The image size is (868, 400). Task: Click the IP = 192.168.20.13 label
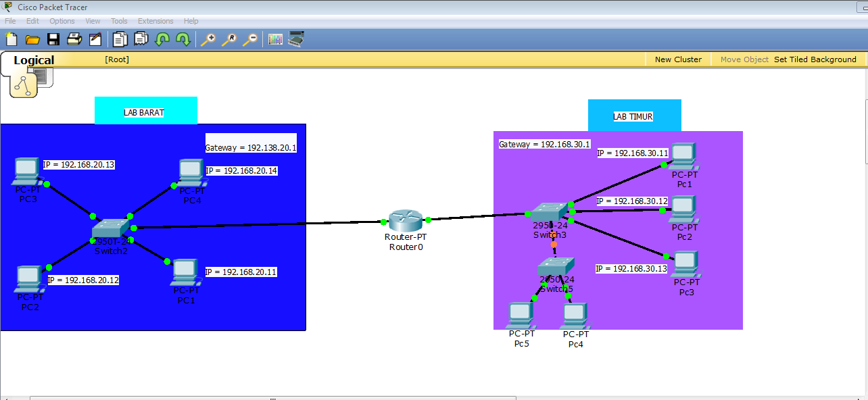point(78,164)
